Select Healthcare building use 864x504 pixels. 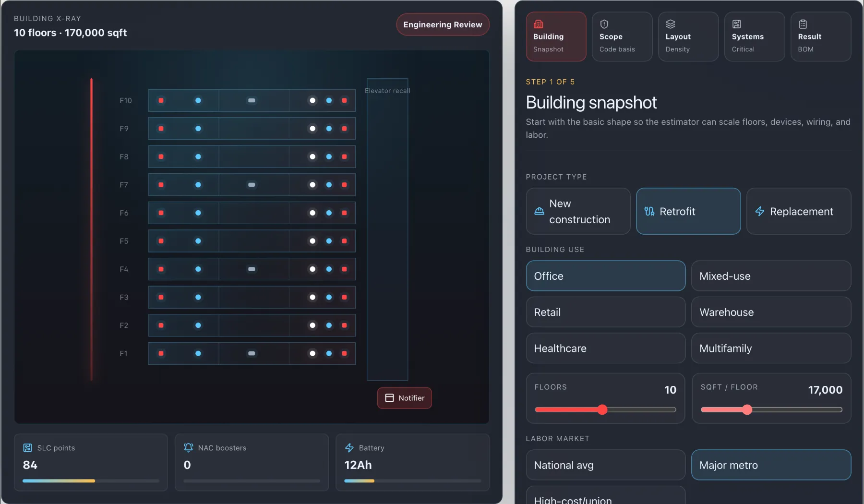tap(606, 348)
